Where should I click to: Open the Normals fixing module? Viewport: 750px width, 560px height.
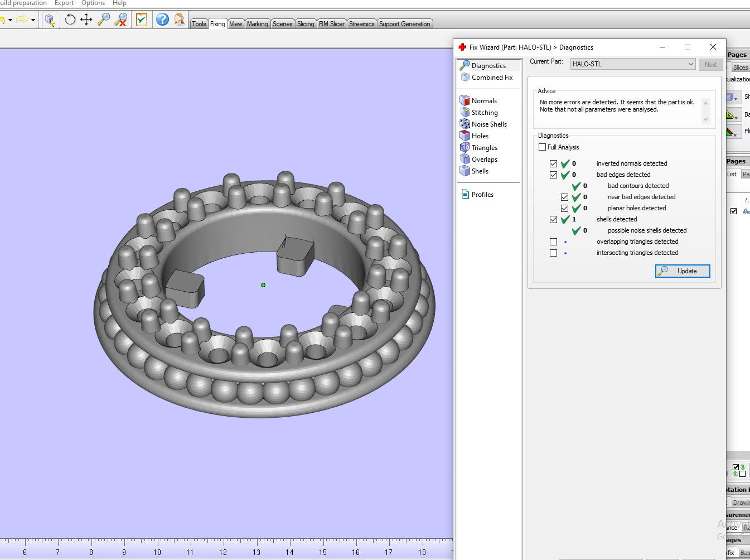click(483, 101)
